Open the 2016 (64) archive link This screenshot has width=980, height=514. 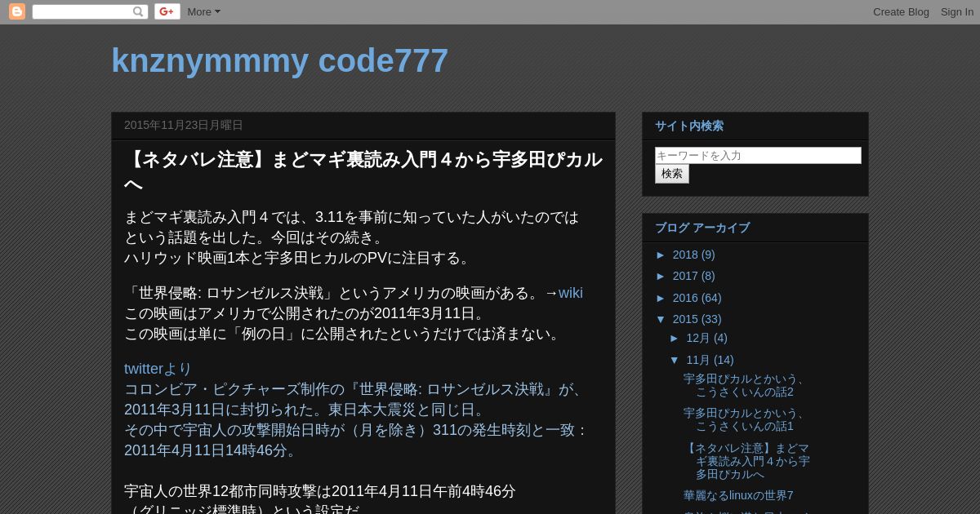pos(697,298)
